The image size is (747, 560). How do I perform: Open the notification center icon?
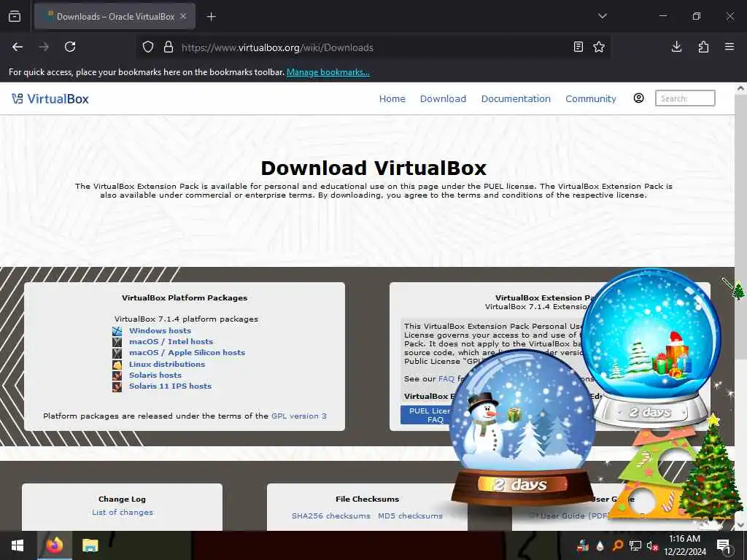pos(724,545)
